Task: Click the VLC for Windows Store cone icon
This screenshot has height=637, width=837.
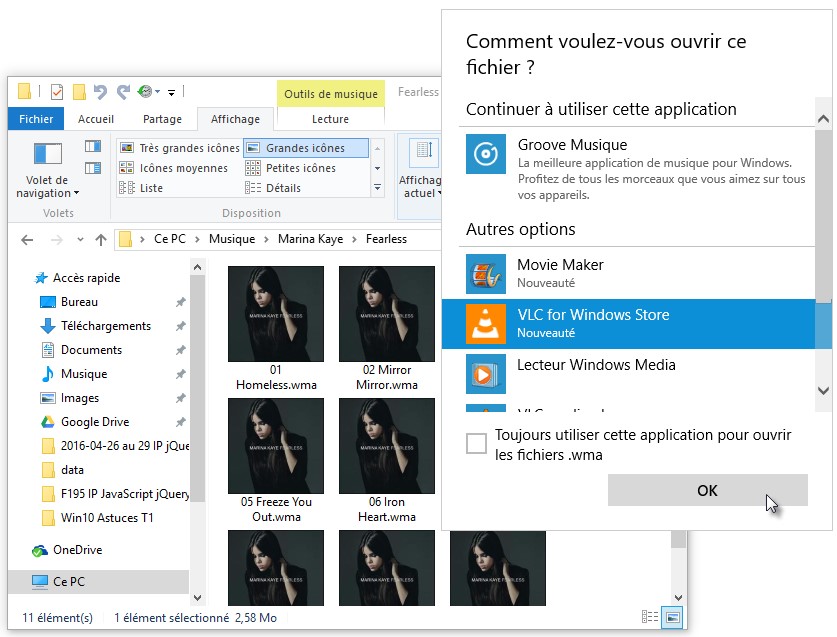Action: pyautogui.click(x=485, y=324)
